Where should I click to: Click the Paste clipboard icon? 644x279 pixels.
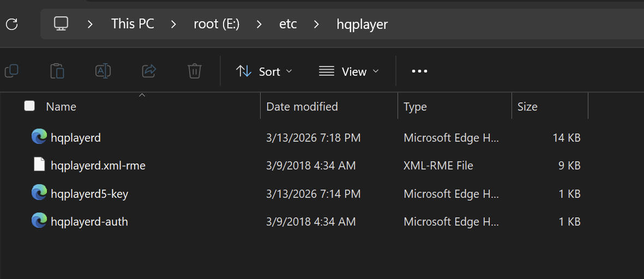57,71
